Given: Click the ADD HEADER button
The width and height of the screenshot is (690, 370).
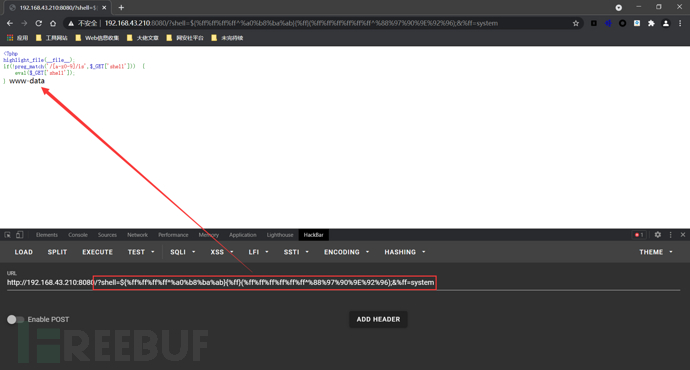Looking at the screenshot, I should pos(378,319).
